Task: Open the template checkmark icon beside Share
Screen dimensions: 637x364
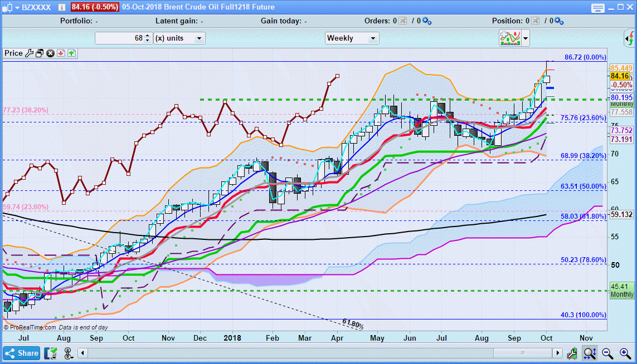Action: pyautogui.click(x=51, y=353)
